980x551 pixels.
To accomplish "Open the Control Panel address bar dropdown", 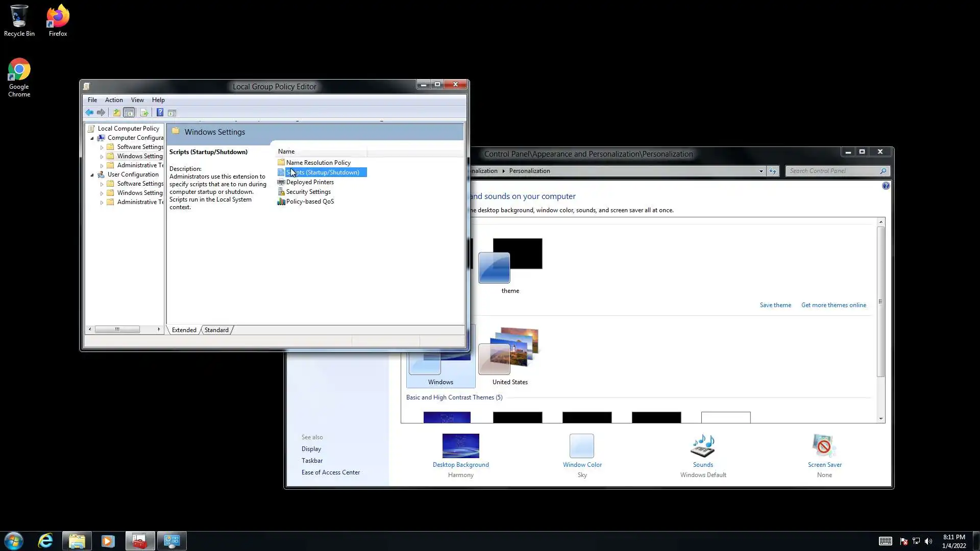I will [761, 171].
